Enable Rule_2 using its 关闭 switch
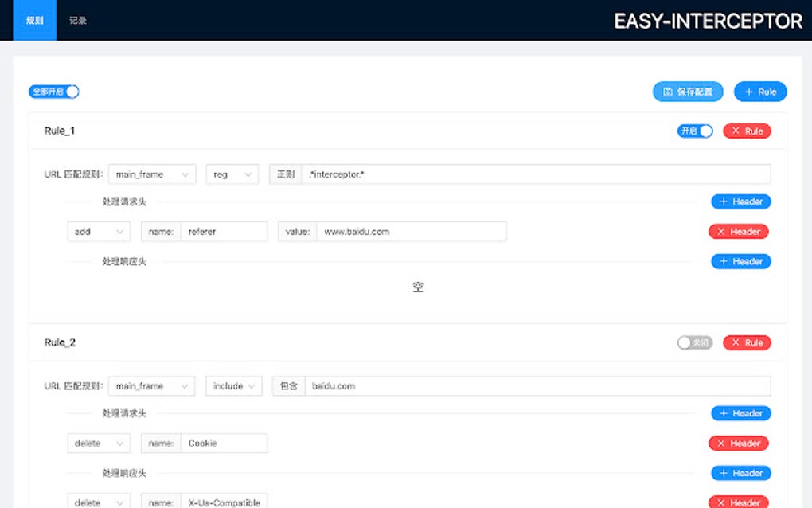 point(693,342)
